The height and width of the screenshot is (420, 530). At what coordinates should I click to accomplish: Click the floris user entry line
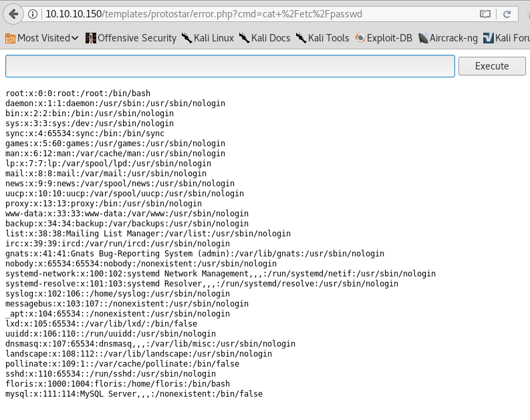click(117, 384)
